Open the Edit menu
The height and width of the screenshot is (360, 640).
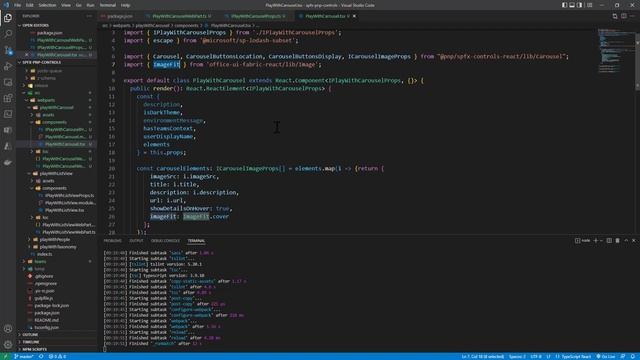[x=30, y=5]
